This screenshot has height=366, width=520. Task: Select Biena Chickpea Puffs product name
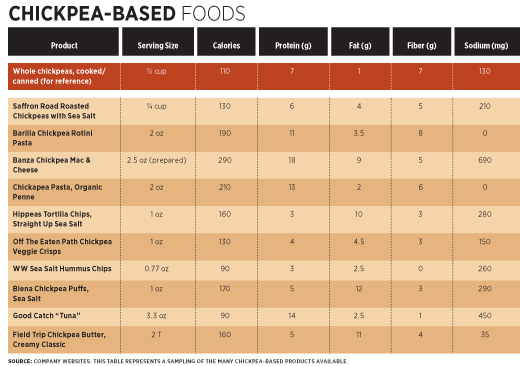(51, 293)
